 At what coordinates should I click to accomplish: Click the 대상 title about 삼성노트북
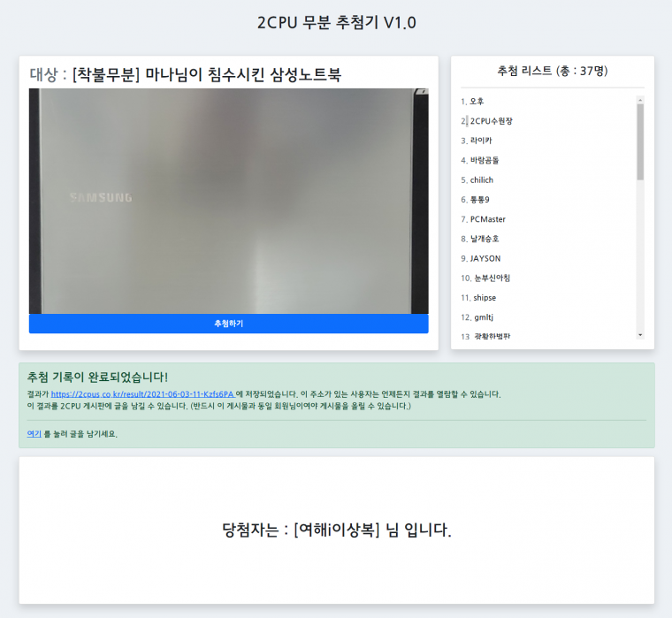coord(186,74)
